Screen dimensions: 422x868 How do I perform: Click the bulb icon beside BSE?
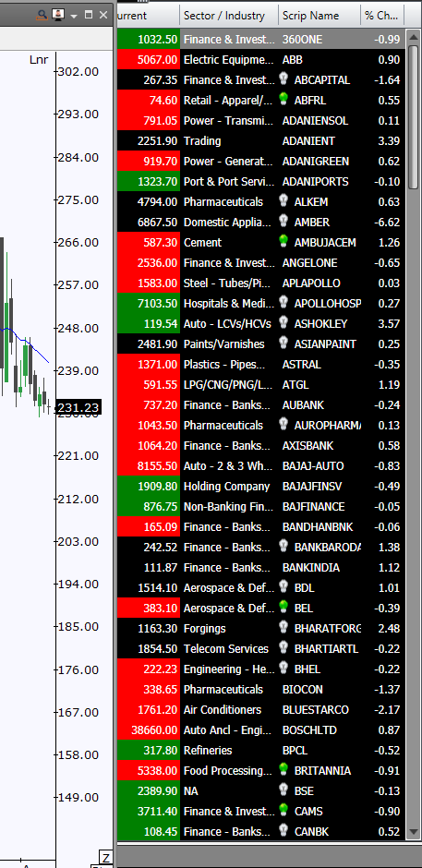(283, 790)
